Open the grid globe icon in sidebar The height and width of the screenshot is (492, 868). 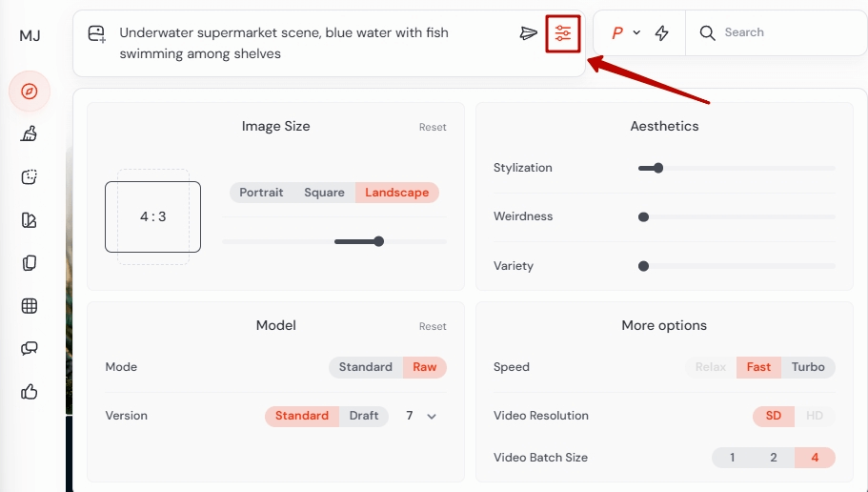pyautogui.click(x=30, y=306)
